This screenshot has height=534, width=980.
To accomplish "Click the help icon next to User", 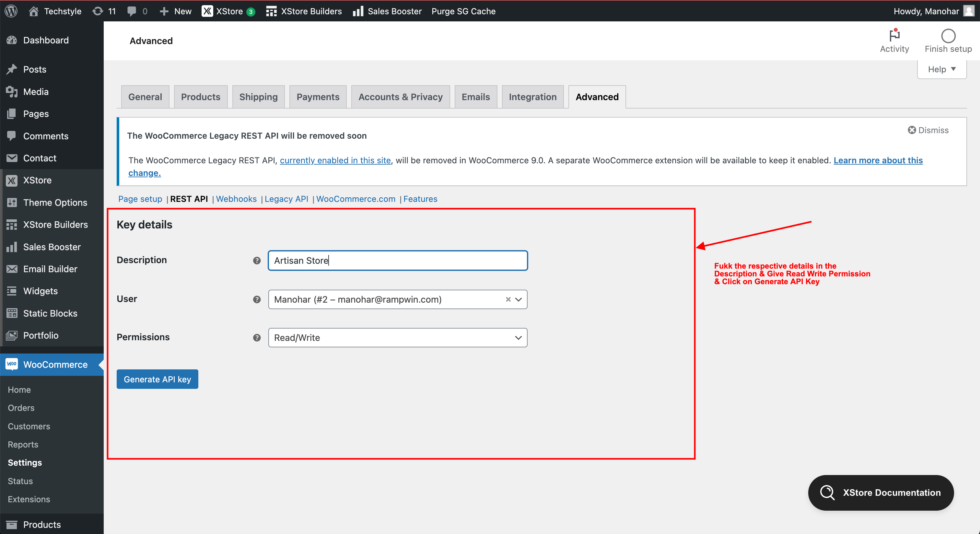I will tap(257, 300).
